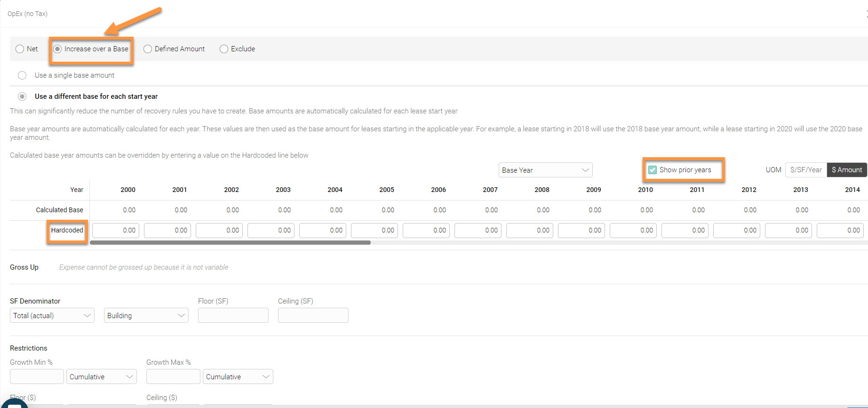Click the horizontal scrollbar under the year table
The height and width of the screenshot is (408, 868).
(x=230, y=243)
